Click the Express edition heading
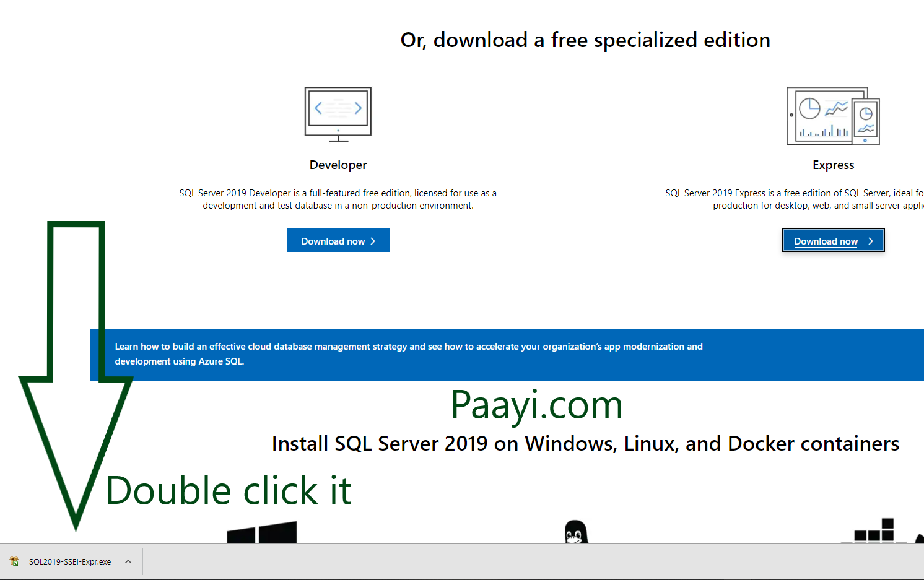 [833, 165]
